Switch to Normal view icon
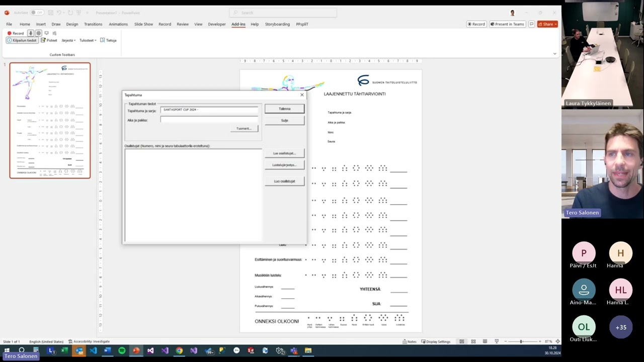The height and width of the screenshot is (362, 644). tap(461, 342)
